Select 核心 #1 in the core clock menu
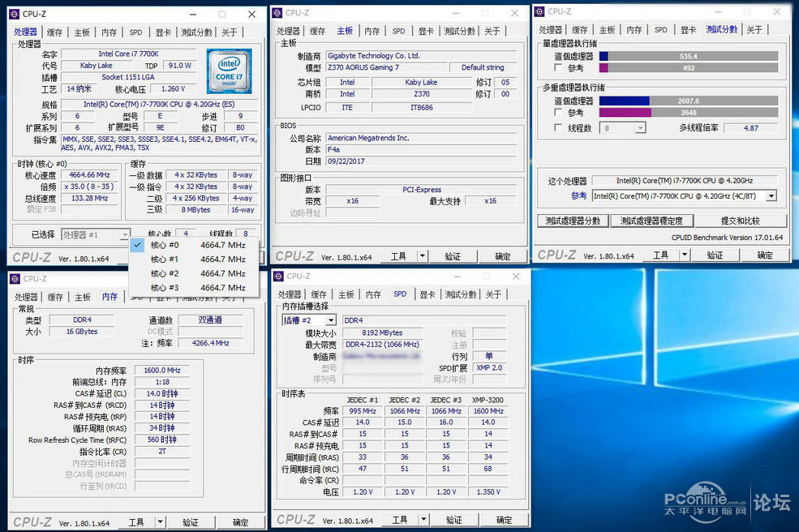This screenshot has height=532, width=799. click(194, 260)
